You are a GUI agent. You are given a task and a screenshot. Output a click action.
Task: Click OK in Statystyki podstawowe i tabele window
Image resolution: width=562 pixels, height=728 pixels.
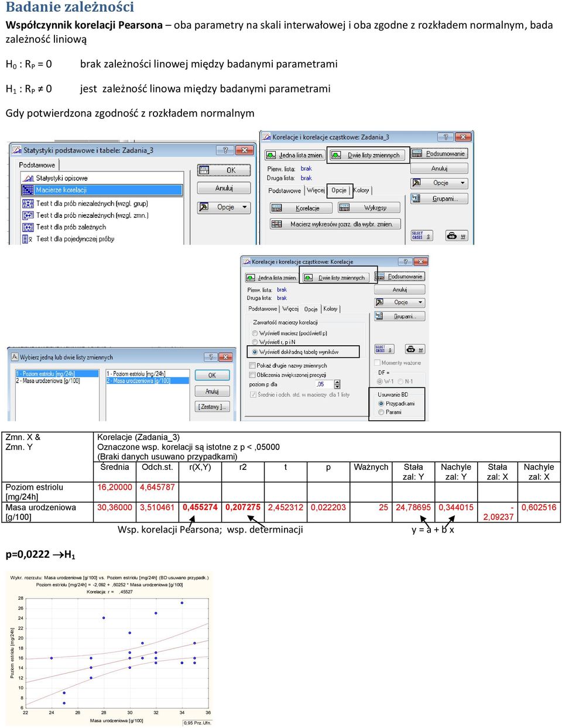point(224,170)
